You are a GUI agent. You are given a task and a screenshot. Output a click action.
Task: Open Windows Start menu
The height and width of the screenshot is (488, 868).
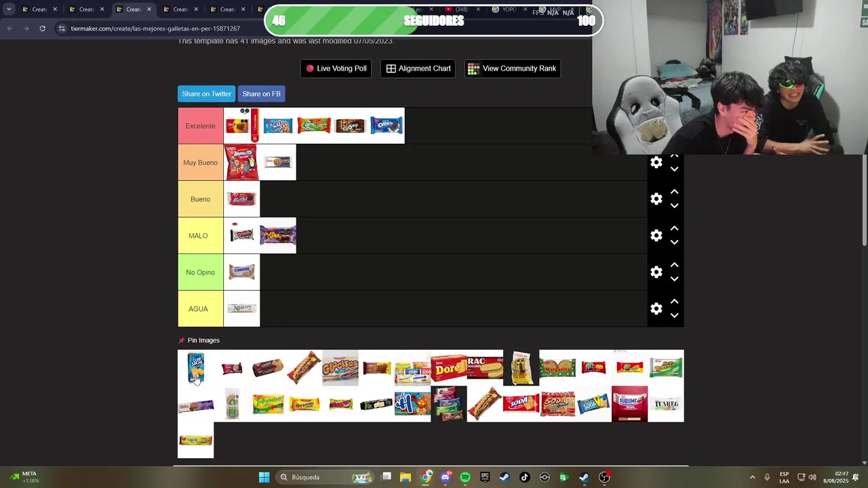pyautogui.click(x=264, y=477)
